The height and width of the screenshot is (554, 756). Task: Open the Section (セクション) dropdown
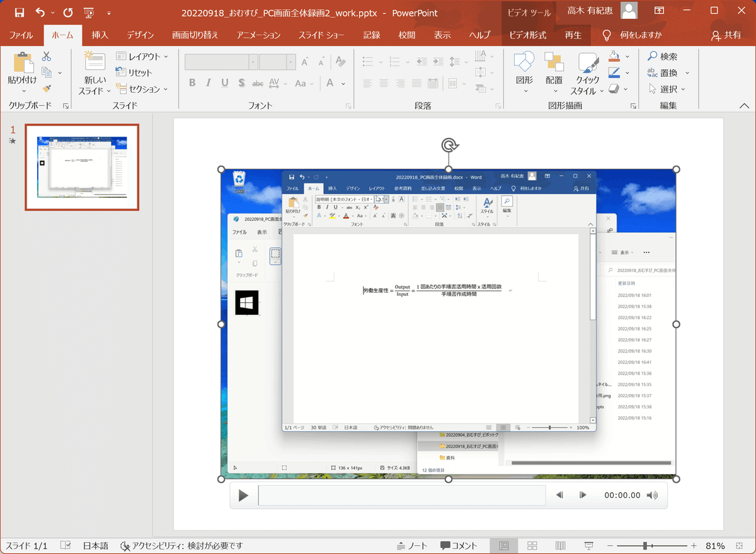[142, 89]
